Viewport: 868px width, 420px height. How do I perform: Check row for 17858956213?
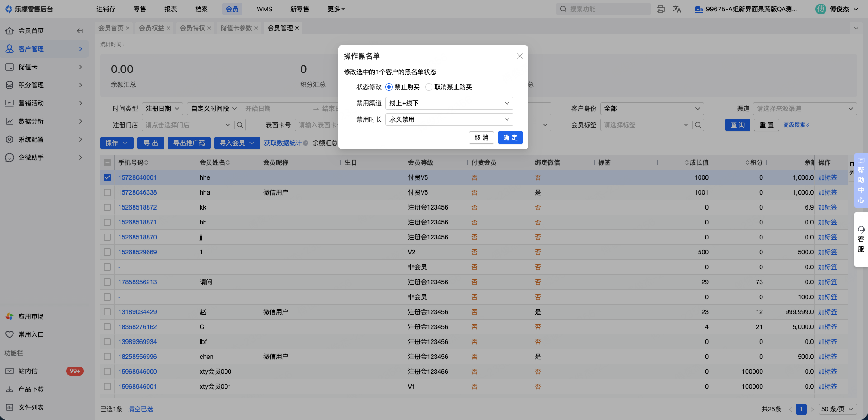point(107,282)
